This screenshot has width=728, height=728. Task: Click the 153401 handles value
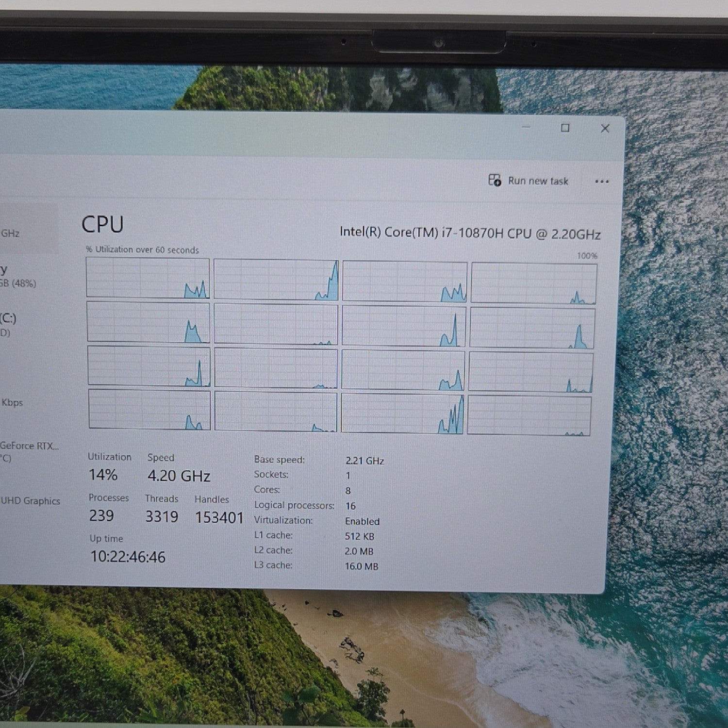(219, 517)
